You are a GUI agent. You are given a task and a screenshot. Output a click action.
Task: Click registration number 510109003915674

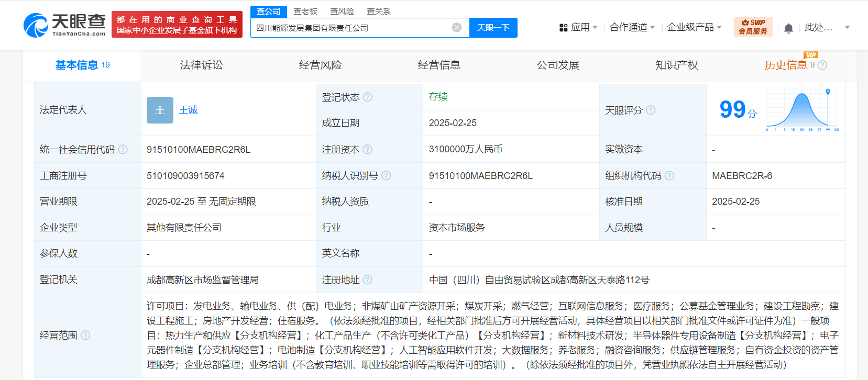tap(185, 175)
